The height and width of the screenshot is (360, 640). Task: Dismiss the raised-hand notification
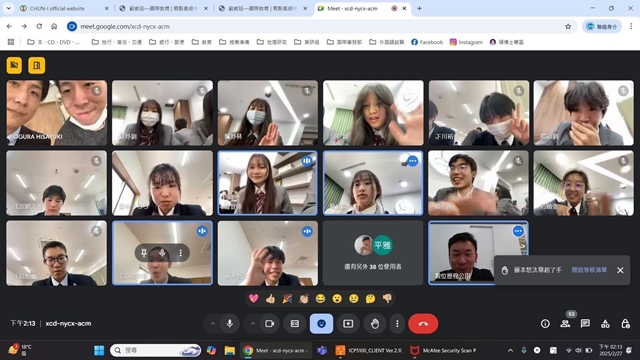(620, 270)
